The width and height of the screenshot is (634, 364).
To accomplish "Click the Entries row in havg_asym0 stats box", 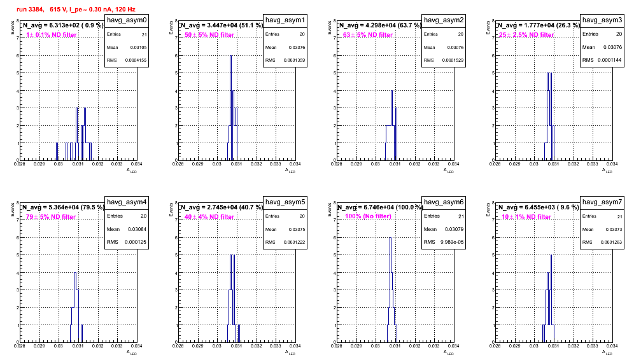I will tap(127, 34).
